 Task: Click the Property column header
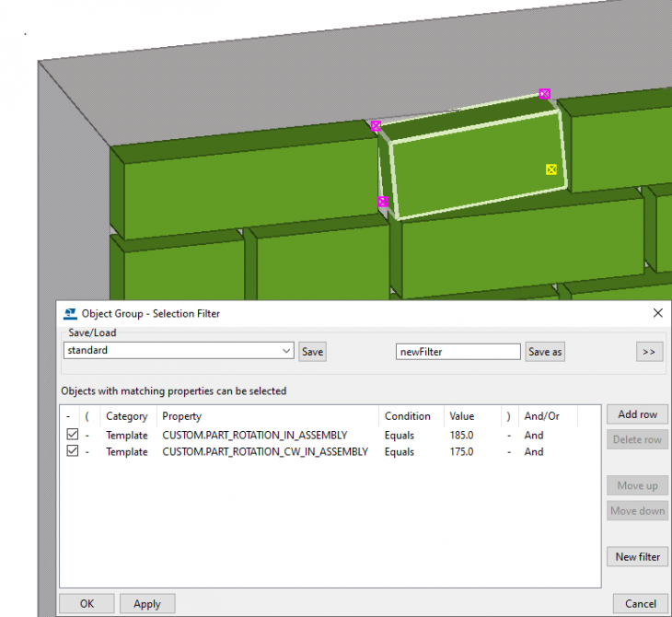point(181,416)
